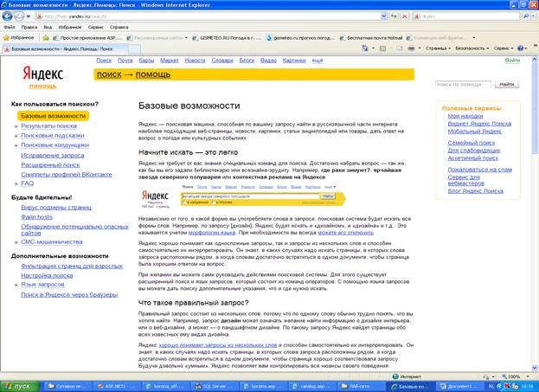Select the «Базовые возможности» browser tab

[x=65, y=48]
